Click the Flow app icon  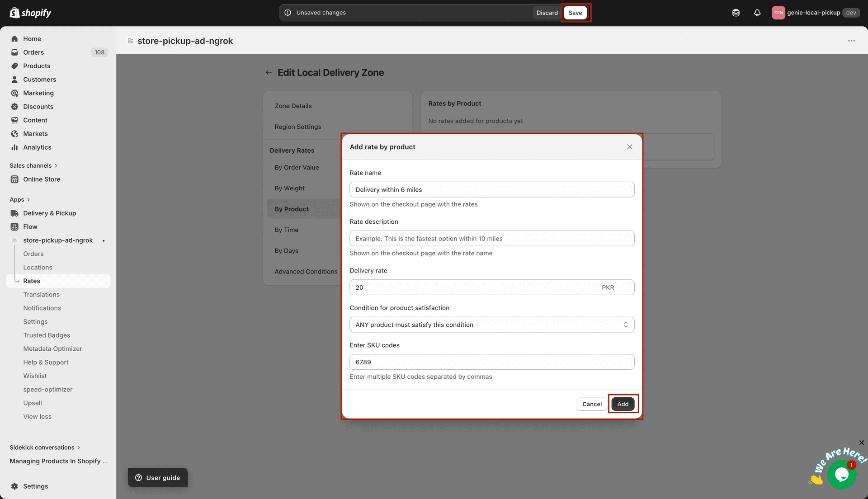point(14,227)
